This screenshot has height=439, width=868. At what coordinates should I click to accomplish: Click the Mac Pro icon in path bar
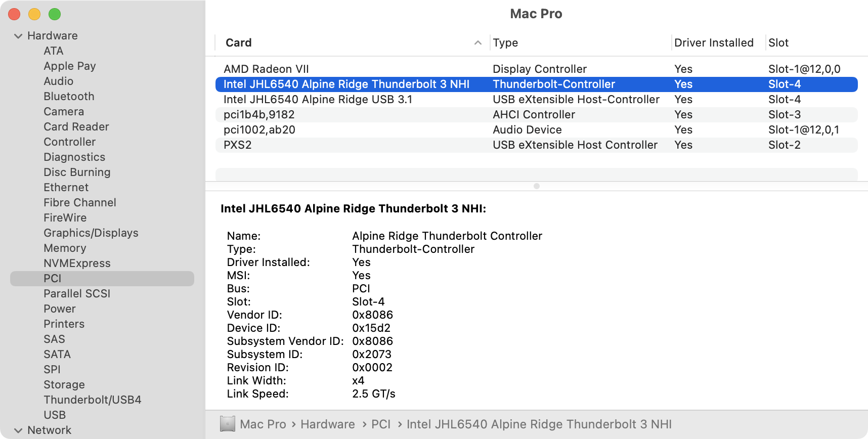(228, 424)
